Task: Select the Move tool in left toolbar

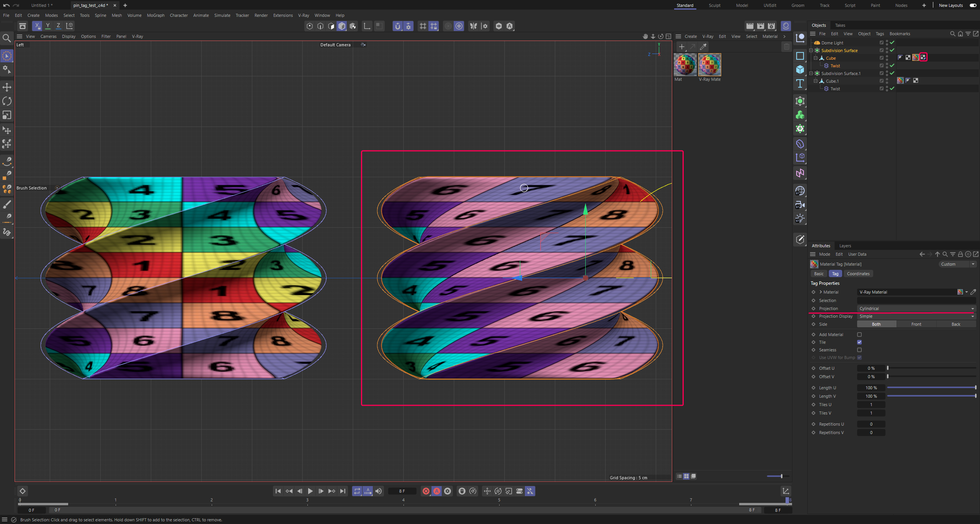Action: coord(7,87)
